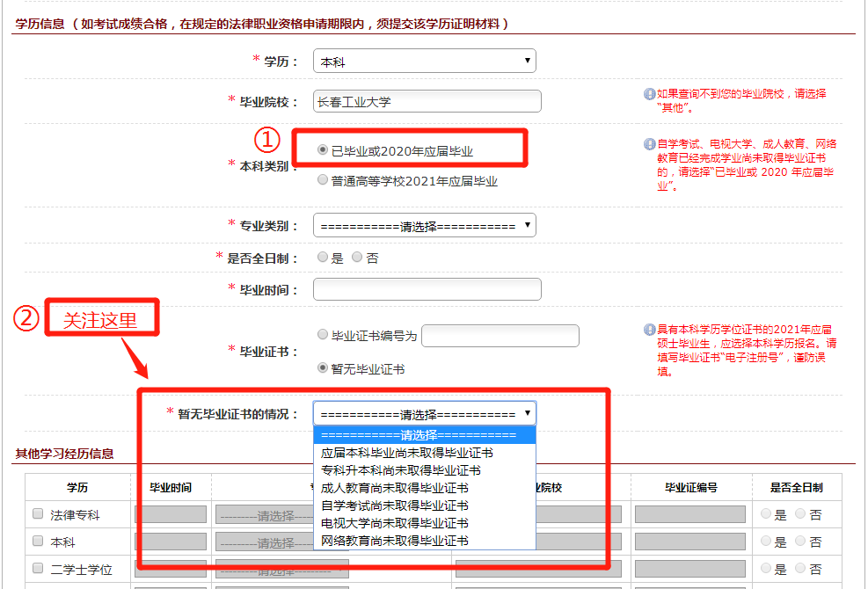The image size is (868, 589).
Task: Collapse the 暂无毕业证书的情况 dropdown
Action: (424, 413)
